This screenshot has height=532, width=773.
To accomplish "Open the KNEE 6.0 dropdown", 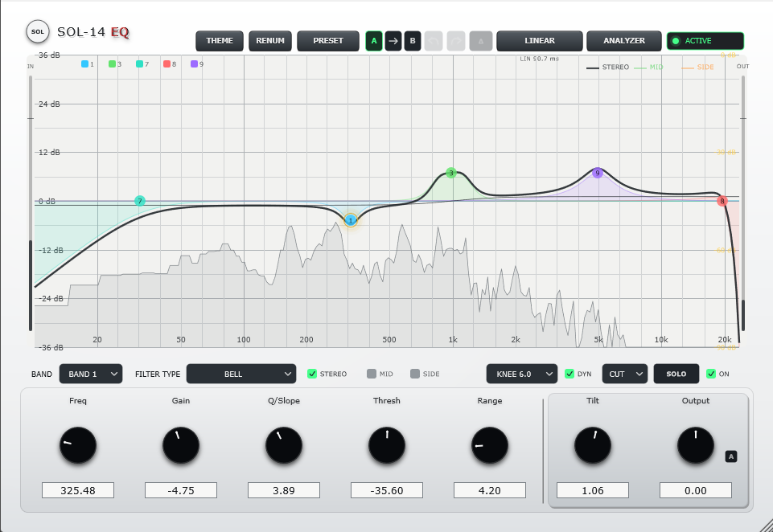I will pyautogui.click(x=521, y=374).
